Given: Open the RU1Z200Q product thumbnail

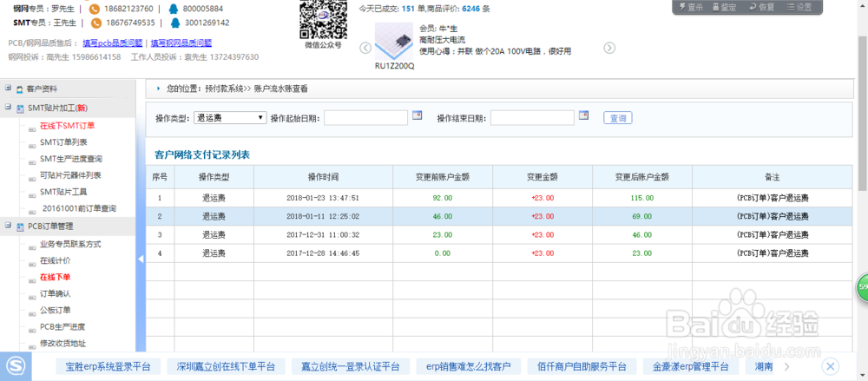Looking at the screenshot, I should [x=393, y=42].
